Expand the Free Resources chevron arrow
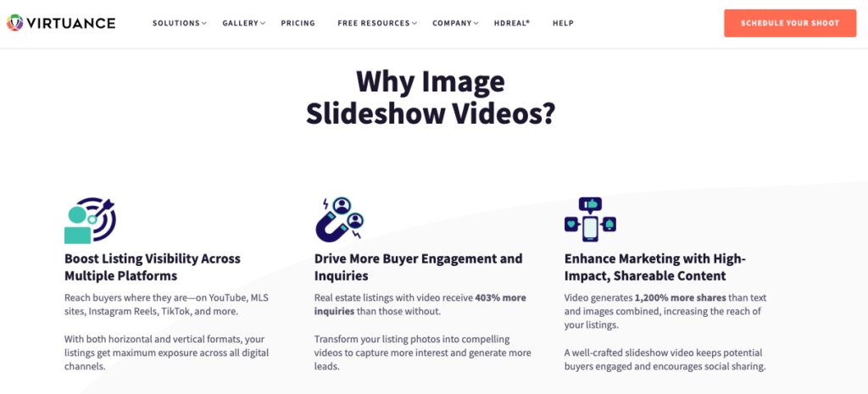 [415, 23]
